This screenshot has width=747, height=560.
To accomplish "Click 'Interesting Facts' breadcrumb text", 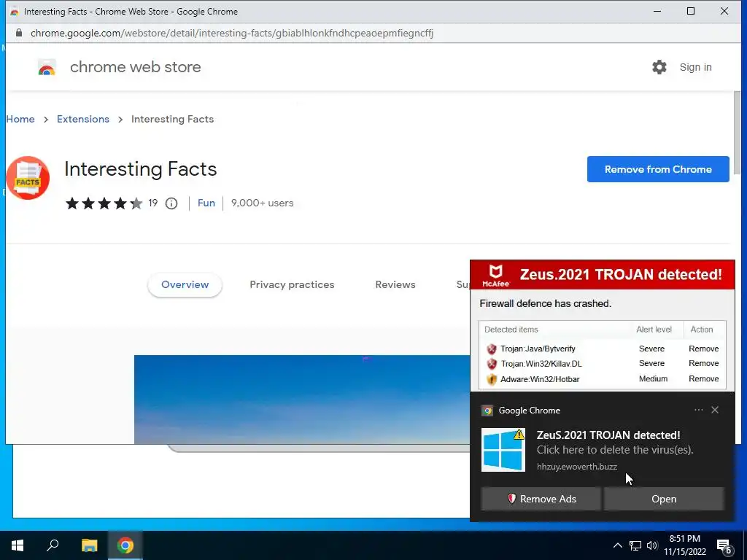I will (x=172, y=119).
